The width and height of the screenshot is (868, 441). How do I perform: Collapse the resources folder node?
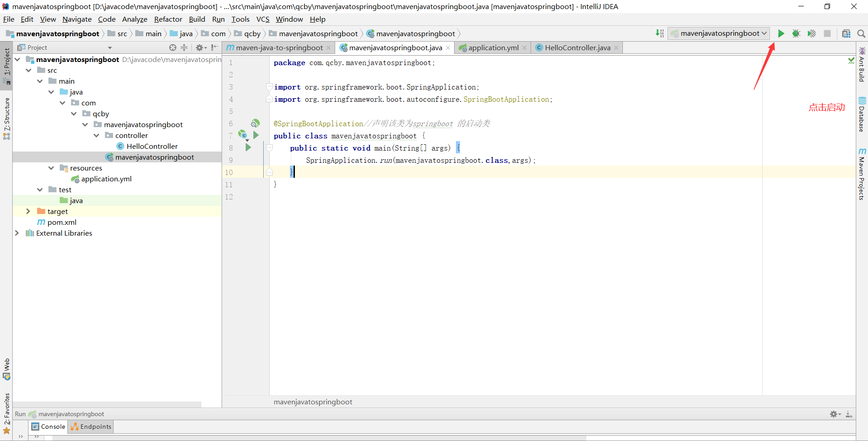coord(52,168)
